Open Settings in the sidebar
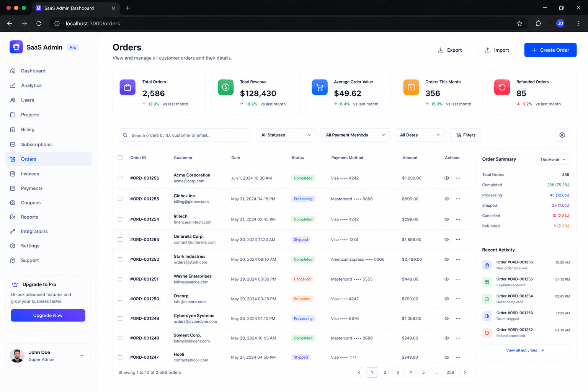 pos(49,246)
